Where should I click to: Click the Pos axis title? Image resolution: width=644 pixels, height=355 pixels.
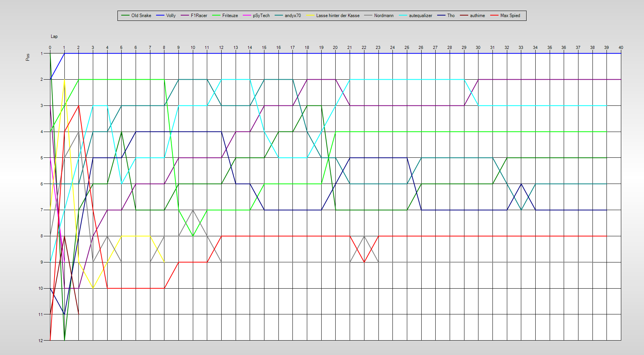[28, 57]
